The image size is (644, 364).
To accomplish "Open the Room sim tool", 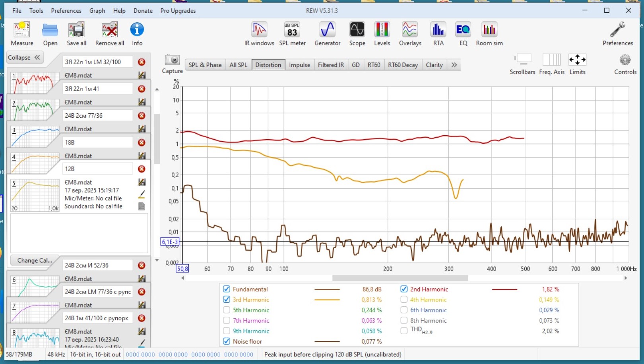I will tap(489, 34).
